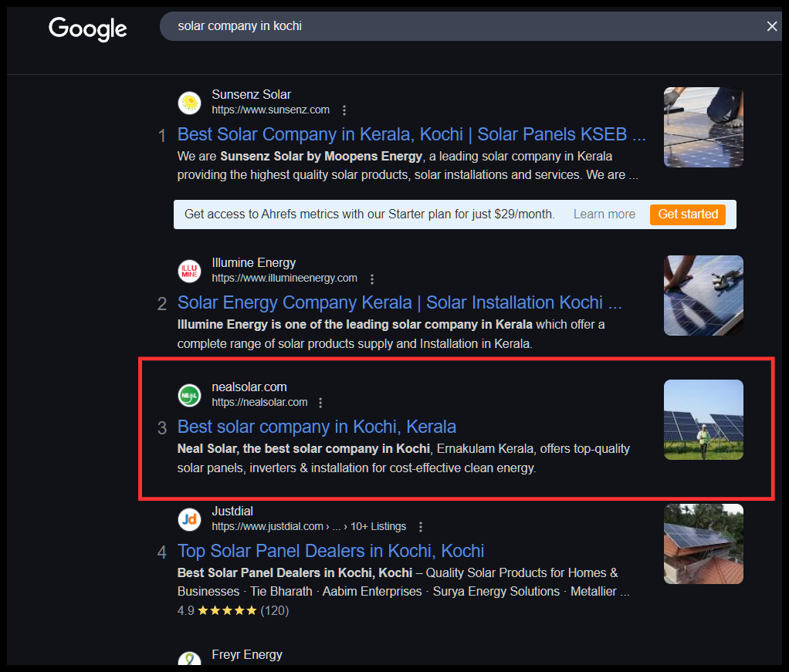
Task: Click the Illumine Energy favicon
Action: click(x=190, y=272)
